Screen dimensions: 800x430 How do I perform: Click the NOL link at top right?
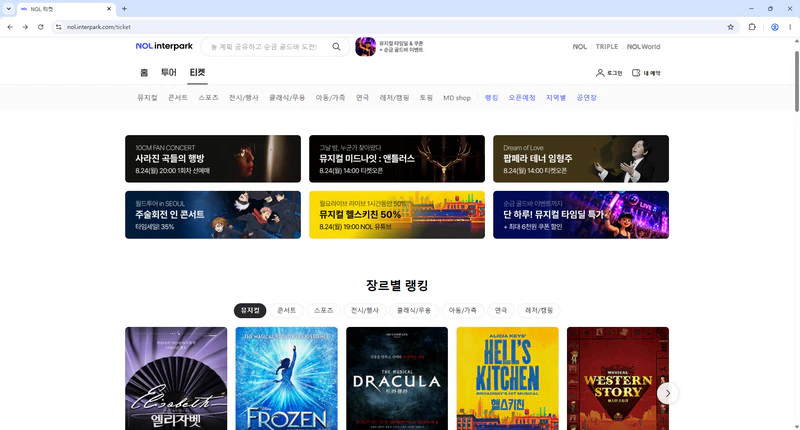point(580,46)
